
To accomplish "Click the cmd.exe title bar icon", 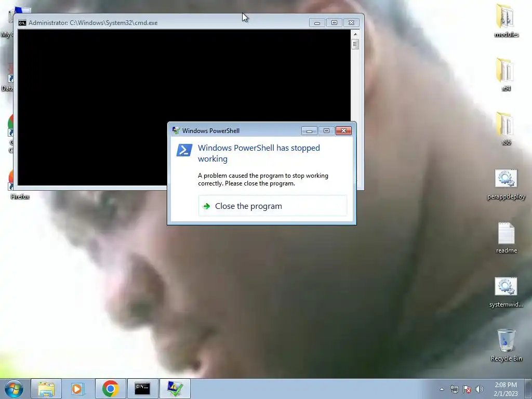I will pos(22,23).
